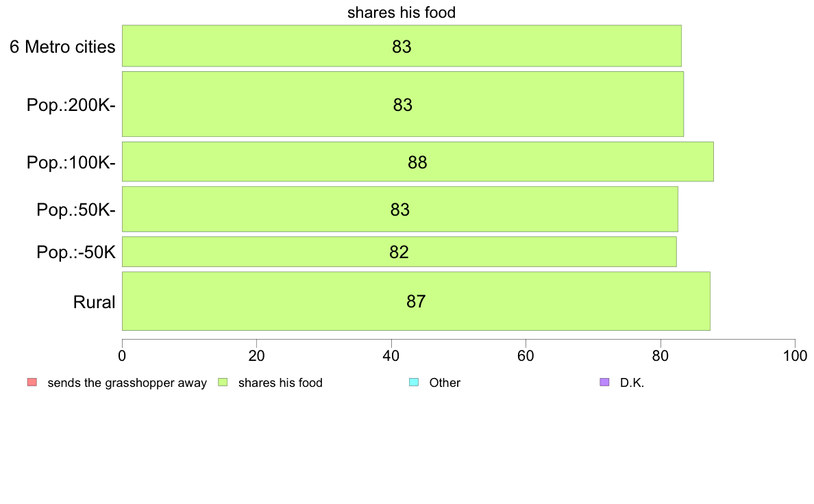Click the 'Rural' axis label
The width and height of the screenshot is (814, 504).
pos(94,302)
